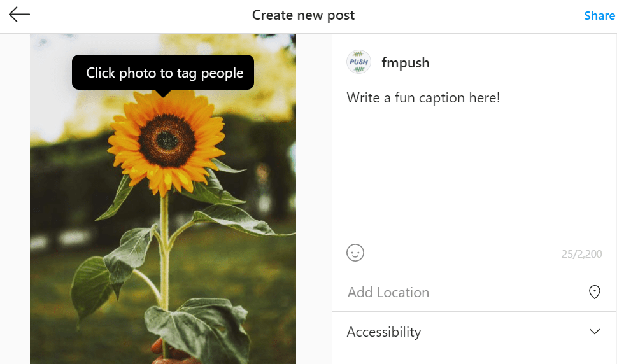Click the 'Create new post' title

pos(303,15)
